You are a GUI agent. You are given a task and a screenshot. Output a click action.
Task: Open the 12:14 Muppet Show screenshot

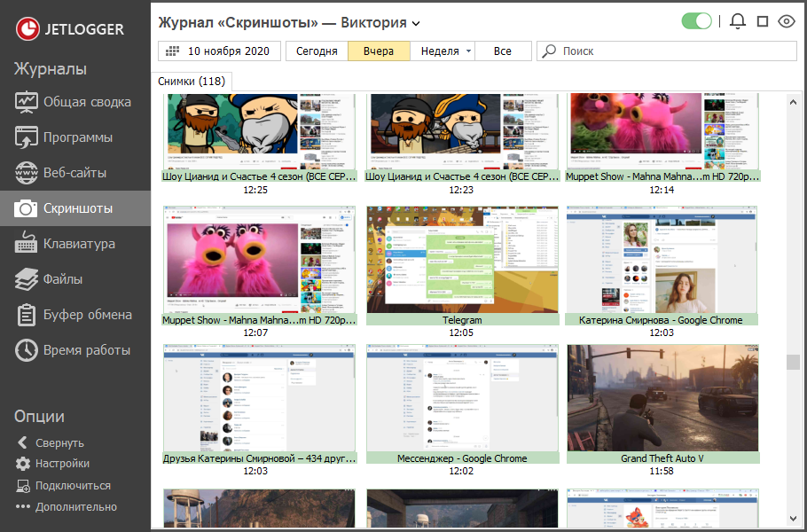pyautogui.click(x=662, y=131)
